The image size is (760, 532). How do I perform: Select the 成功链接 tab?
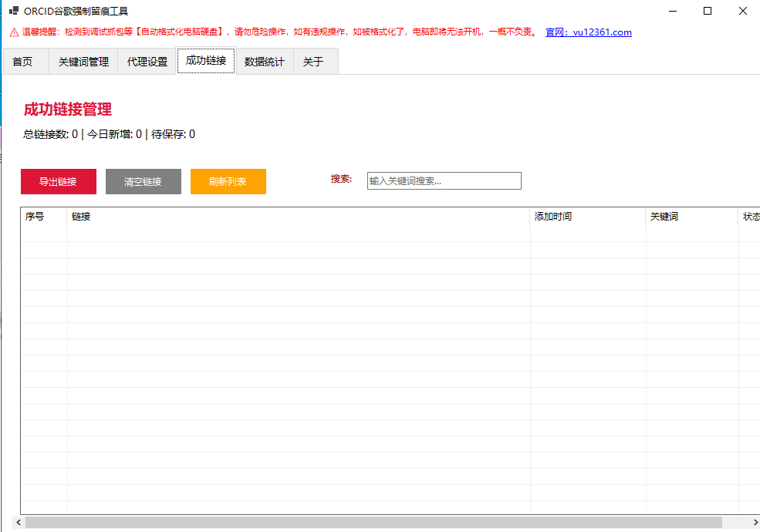tap(206, 61)
